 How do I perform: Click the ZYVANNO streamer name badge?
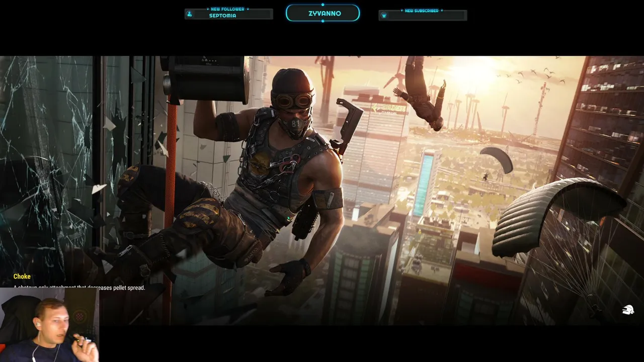[x=323, y=13]
